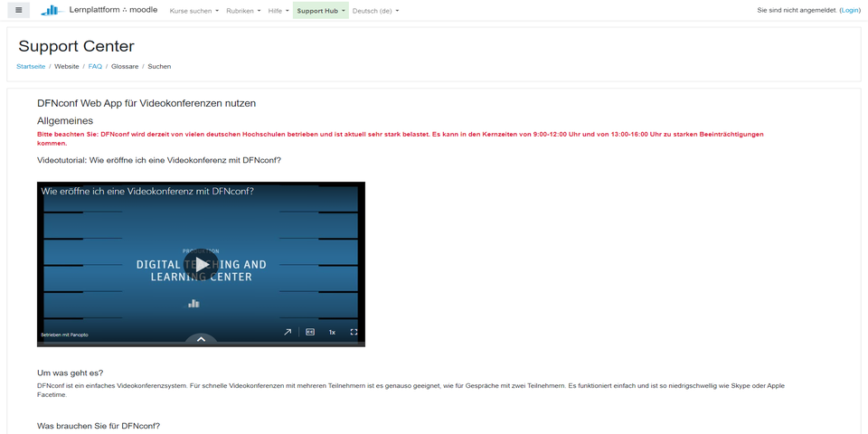Open the Support Hub menu
Screen dimensions: 868x434
tap(321, 11)
